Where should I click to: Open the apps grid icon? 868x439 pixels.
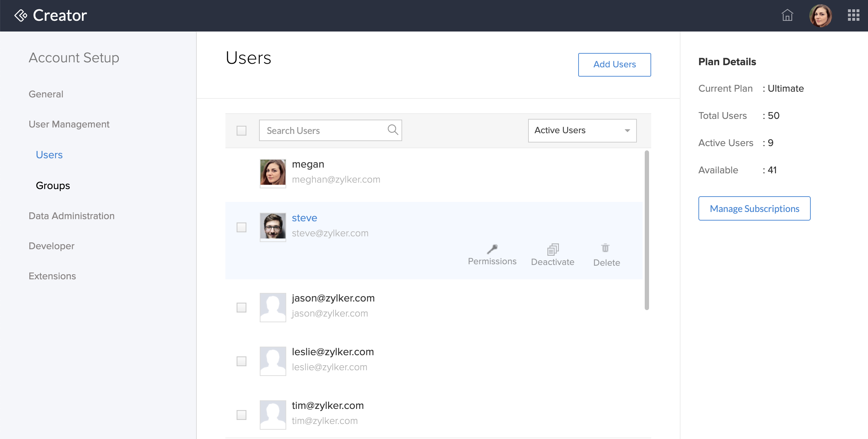pyautogui.click(x=853, y=15)
